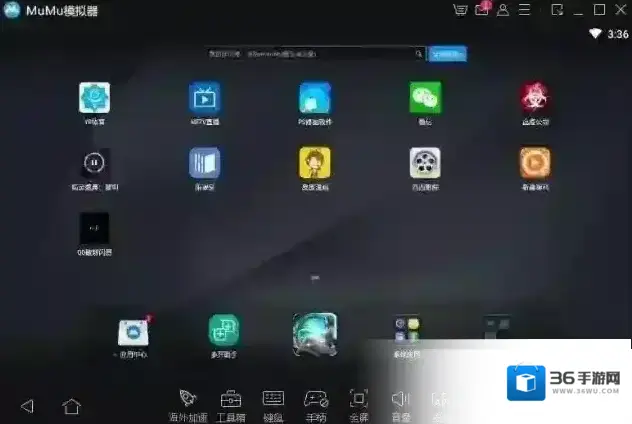
Task: Open 键盘 keyboard mapping settings
Action: tap(273, 405)
